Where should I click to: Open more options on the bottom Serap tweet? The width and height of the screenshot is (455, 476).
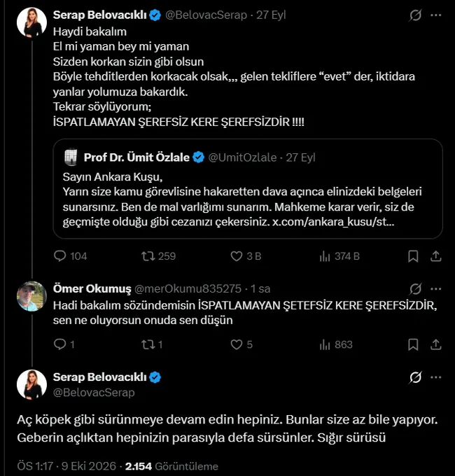(x=436, y=377)
